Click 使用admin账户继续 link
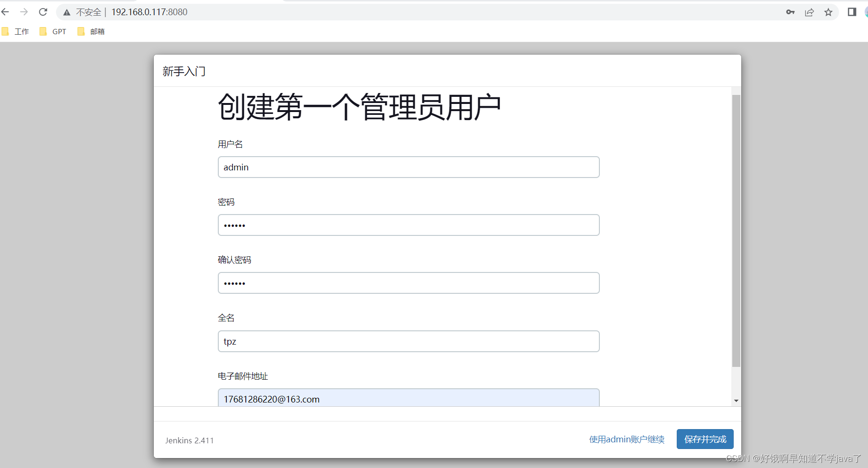868x468 pixels. pos(627,440)
